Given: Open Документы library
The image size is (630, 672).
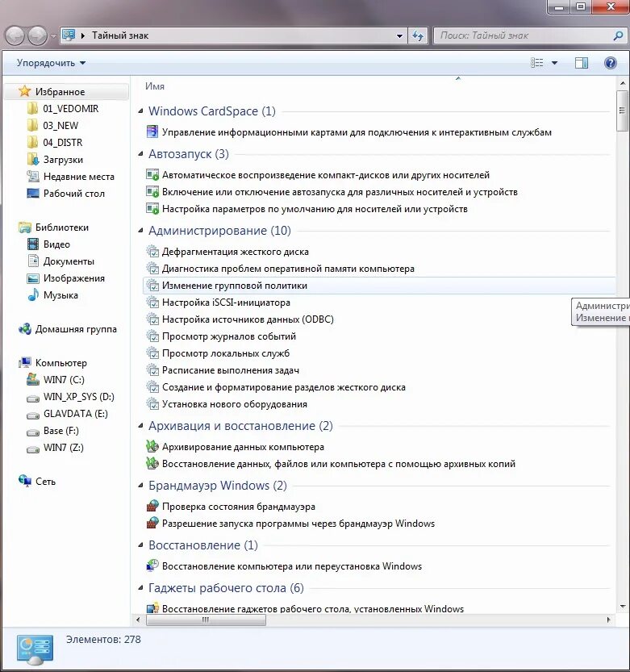Looking at the screenshot, I should point(69,261).
